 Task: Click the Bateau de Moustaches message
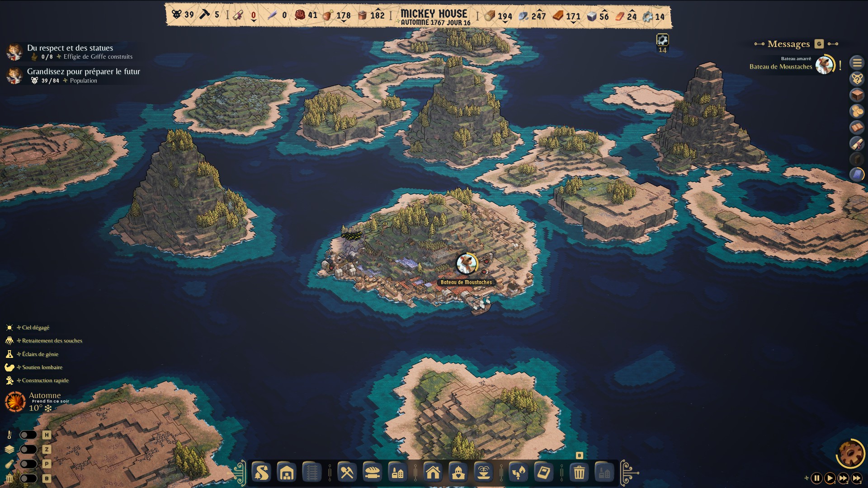click(781, 66)
